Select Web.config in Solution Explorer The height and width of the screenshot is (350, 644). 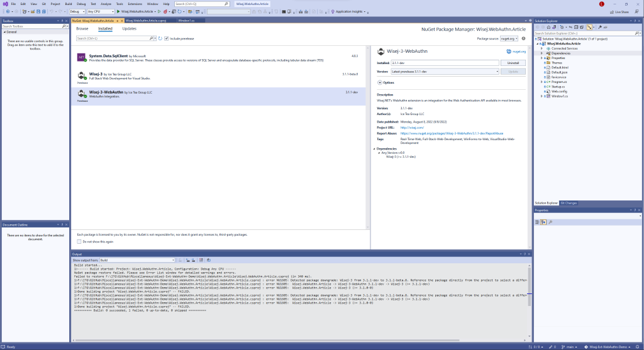(x=559, y=92)
